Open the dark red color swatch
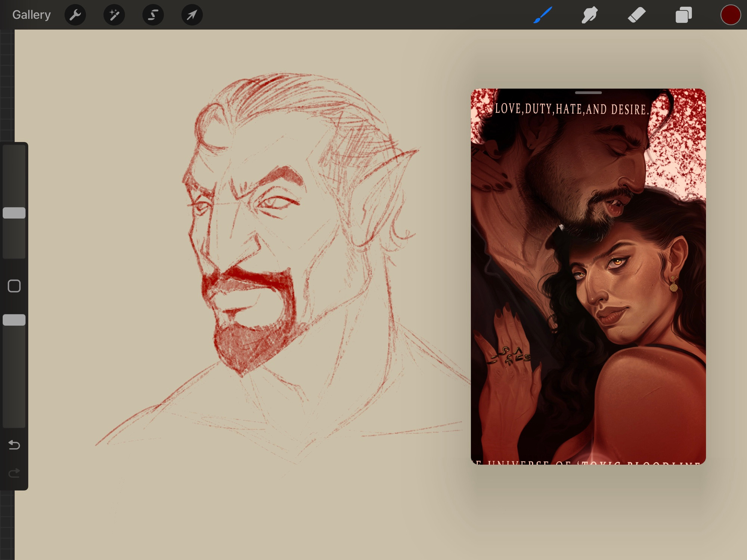The height and width of the screenshot is (560, 747). tap(730, 15)
